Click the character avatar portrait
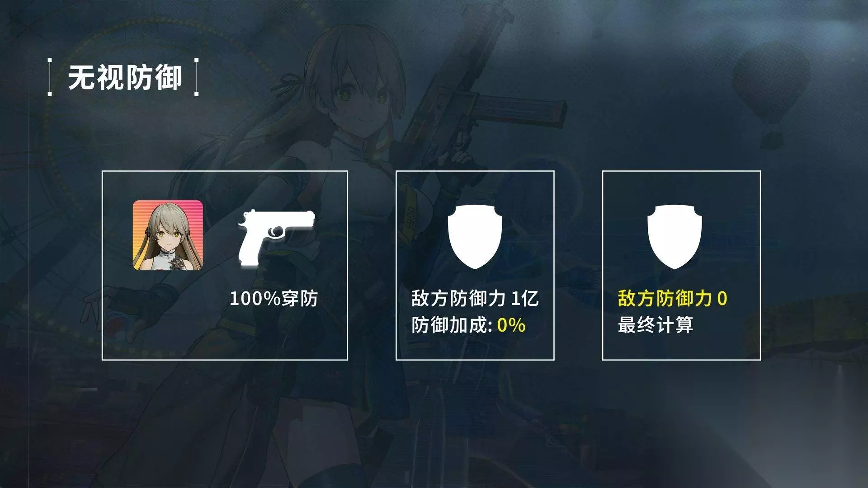868x488 pixels. point(168,235)
